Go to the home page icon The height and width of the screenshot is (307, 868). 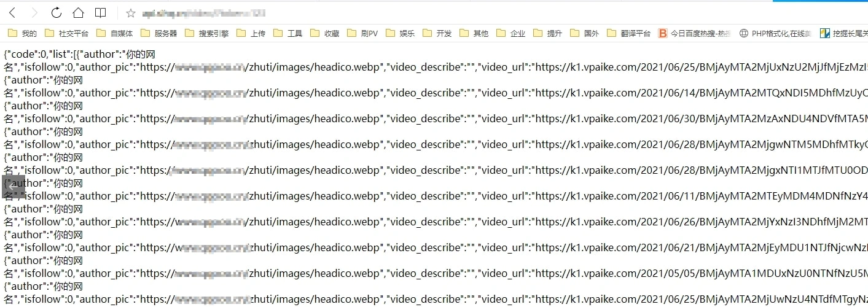click(78, 13)
